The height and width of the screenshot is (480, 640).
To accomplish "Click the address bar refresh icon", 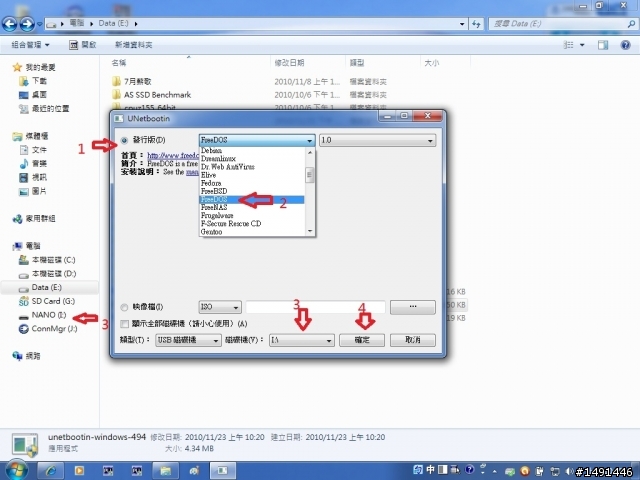I will coord(476,24).
